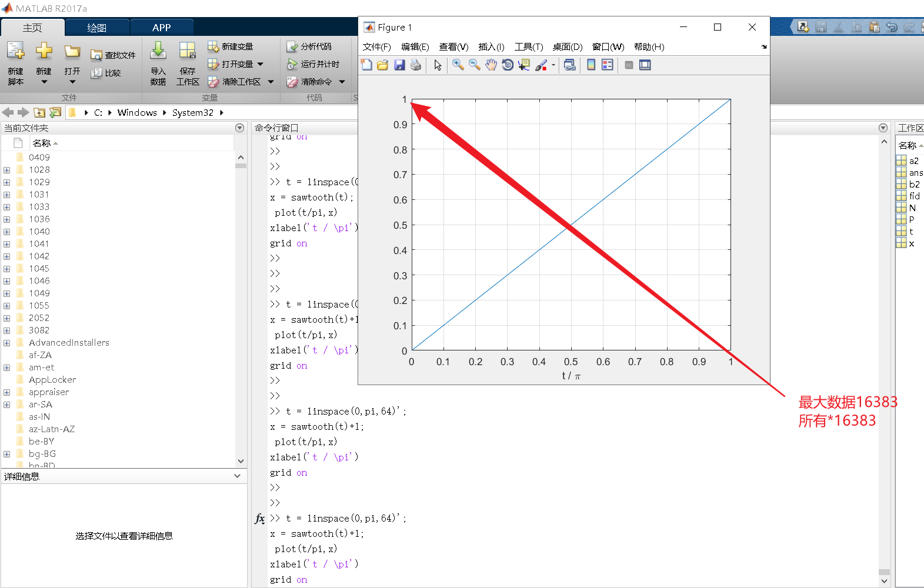Image resolution: width=924 pixels, height=588 pixels.
Task: Expand the 清除命令 dropdown arrow
Action: pyautogui.click(x=342, y=82)
